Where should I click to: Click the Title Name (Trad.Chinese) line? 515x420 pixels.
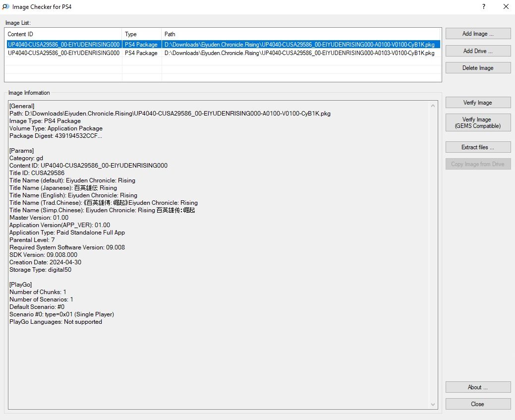pos(104,203)
